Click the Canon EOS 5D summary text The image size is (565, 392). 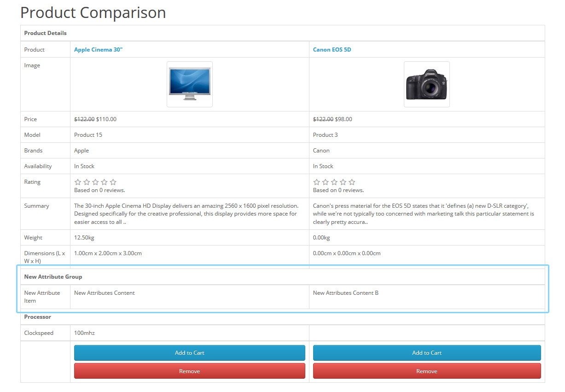point(424,214)
